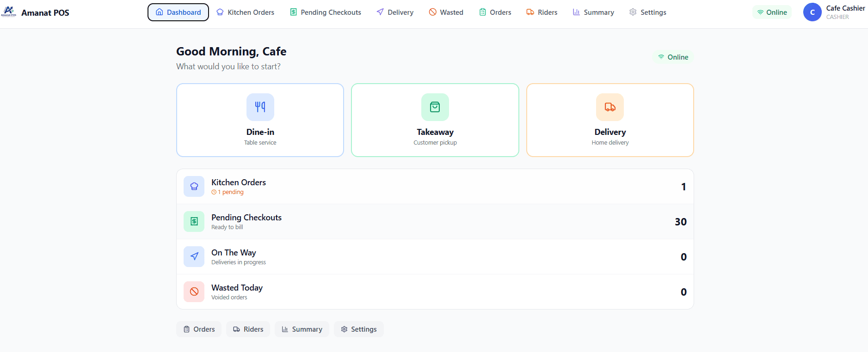Click the ban icon in Wasted Today row
This screenshot has height=352, width=868.
[194, 292]
